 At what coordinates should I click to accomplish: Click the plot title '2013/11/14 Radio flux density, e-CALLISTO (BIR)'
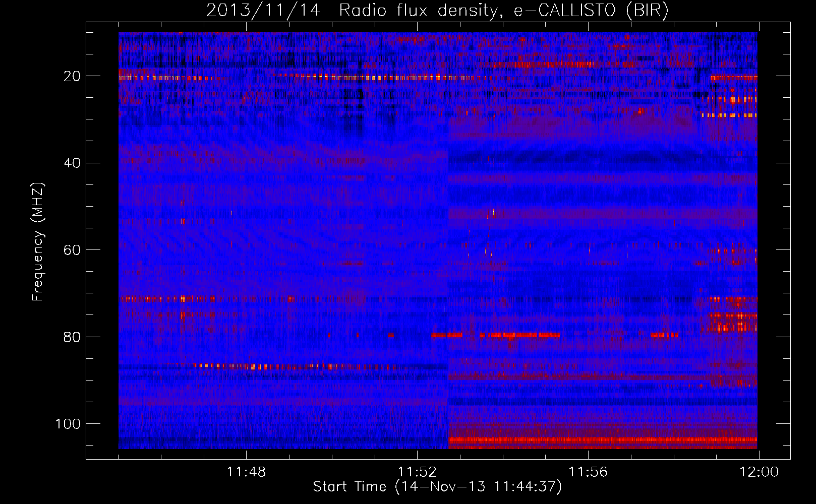437,11
